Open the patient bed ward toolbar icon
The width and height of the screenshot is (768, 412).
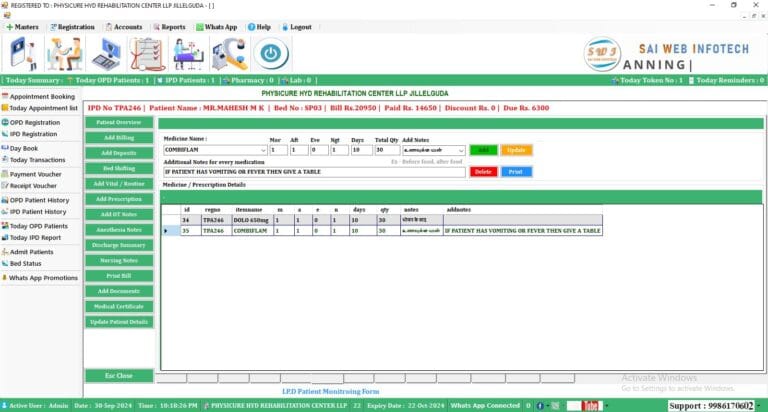pyautogui.click(x=188, y=54)
